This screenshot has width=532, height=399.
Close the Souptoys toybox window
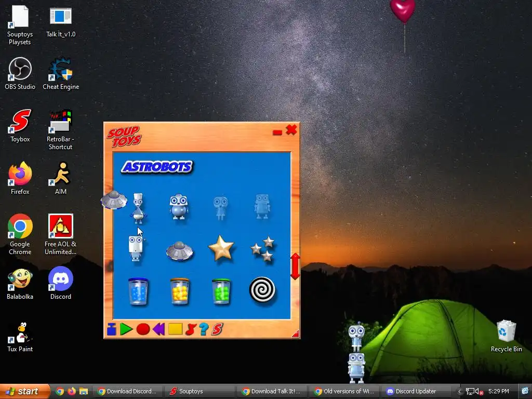pos(291,129)
